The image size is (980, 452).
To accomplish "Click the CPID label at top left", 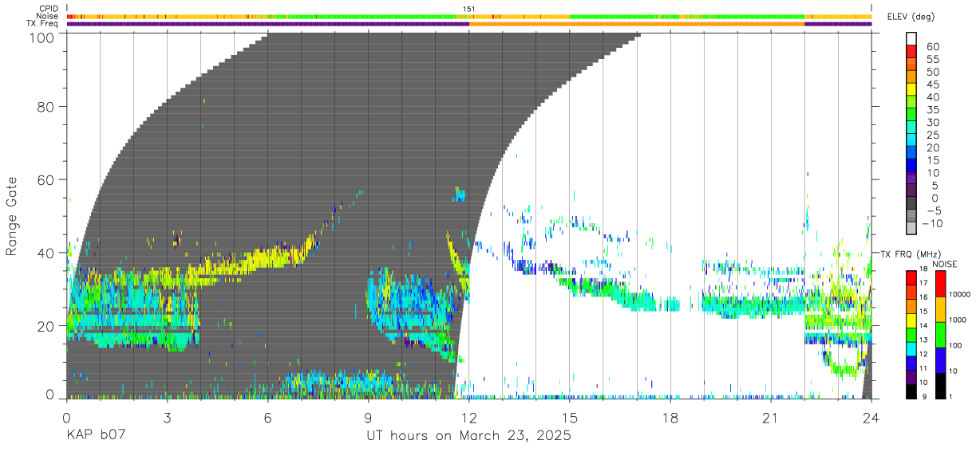I will pos(48,9).
